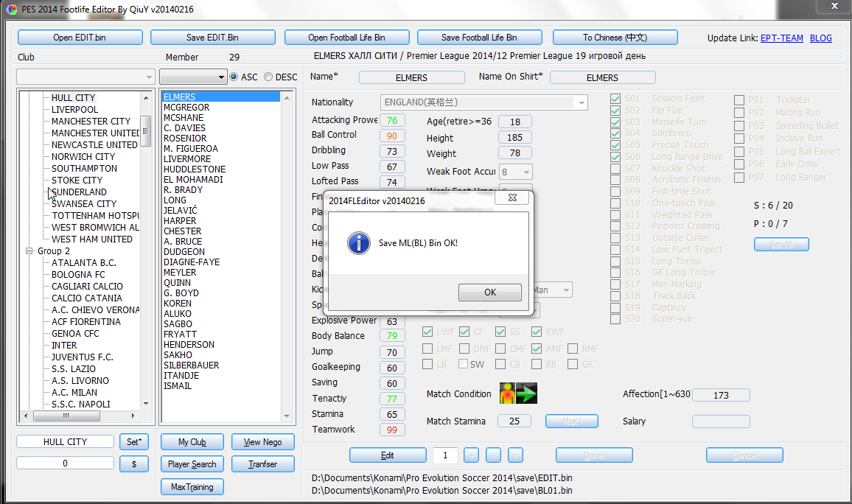Click member list scroll-down arrow

tap(287, 416)
